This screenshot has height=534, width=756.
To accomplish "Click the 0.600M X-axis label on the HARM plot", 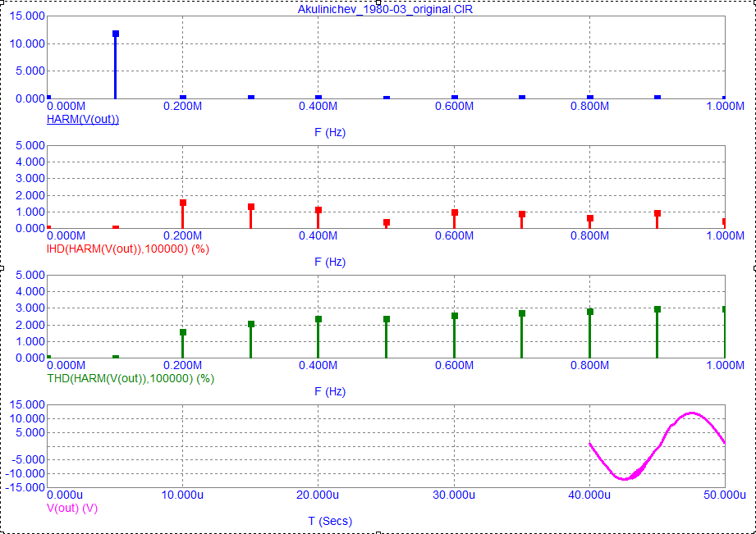I will (x=454, y=106).
